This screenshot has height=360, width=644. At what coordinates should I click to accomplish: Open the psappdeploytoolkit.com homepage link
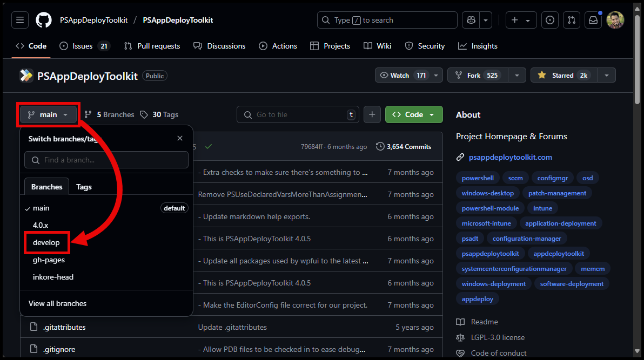pos(510,157)
